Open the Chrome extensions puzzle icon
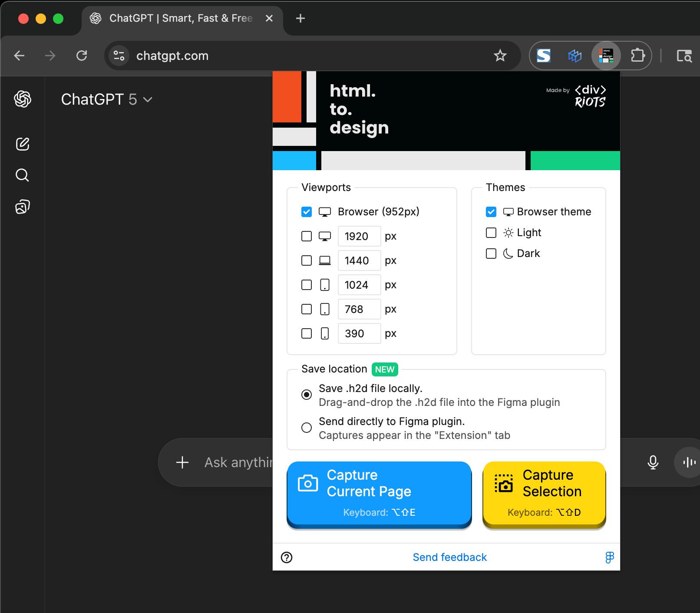The height and width of the screenshot is (613, 700). tap(637, 56)
